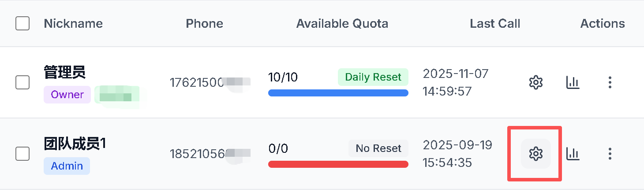View usage statistics chart for 团队成员1
This screenshot has width=644, height=192.
coord(573,154)
